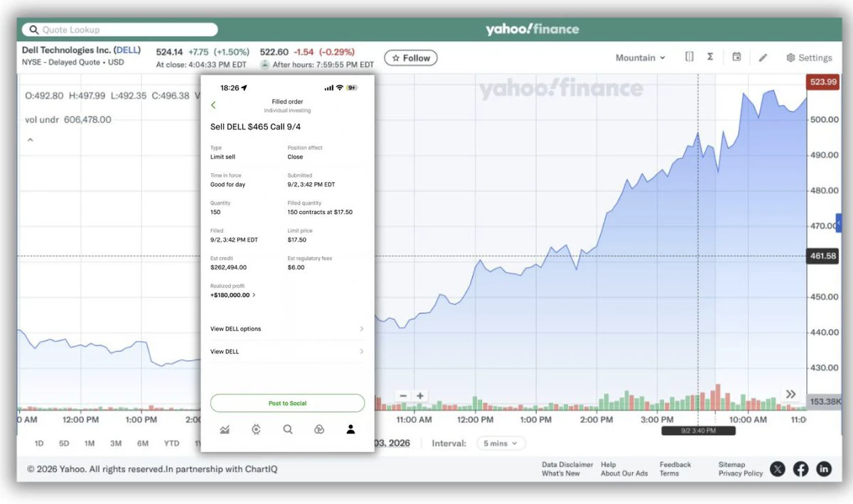Open the Help footer link
Image resolution: width=853 pixels, height=504 pixels.
click(x=608, y=465)
